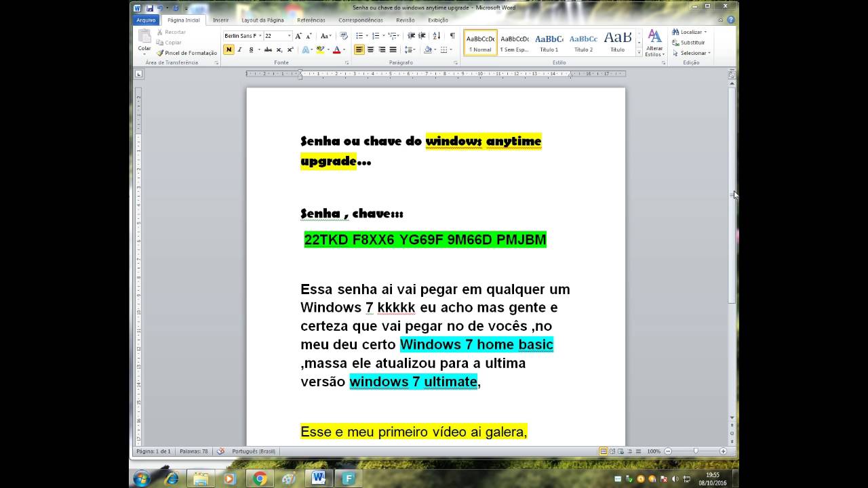
Task: Apply the Título 1 style
Action: click(549, 42)
